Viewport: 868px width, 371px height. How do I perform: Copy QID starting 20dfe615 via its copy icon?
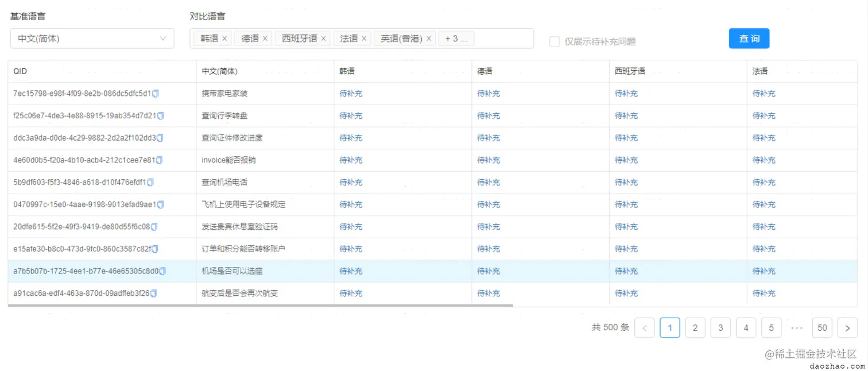[x=154, y=227]
